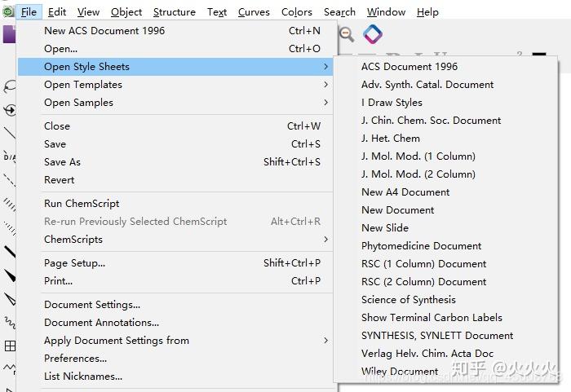Select the Wavy Bond tool
Image resolution: width=571 pixels, height=392 pixels.
point(9,322)
